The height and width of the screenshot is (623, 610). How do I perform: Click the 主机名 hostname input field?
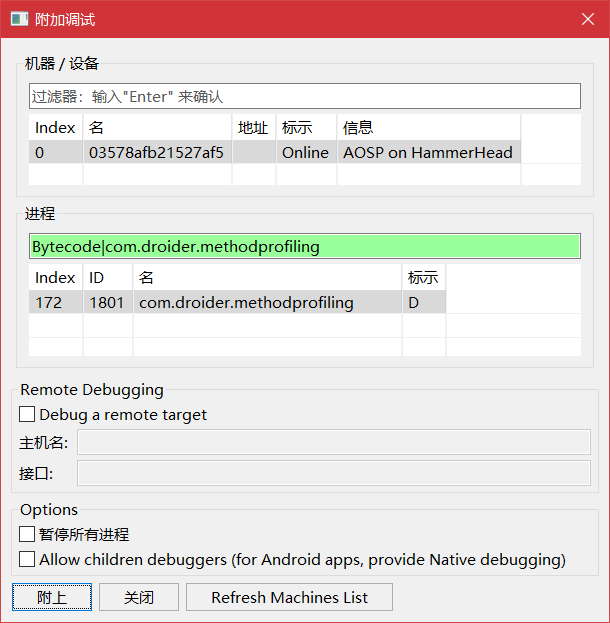pyautogui.click(x=334, y=442)
